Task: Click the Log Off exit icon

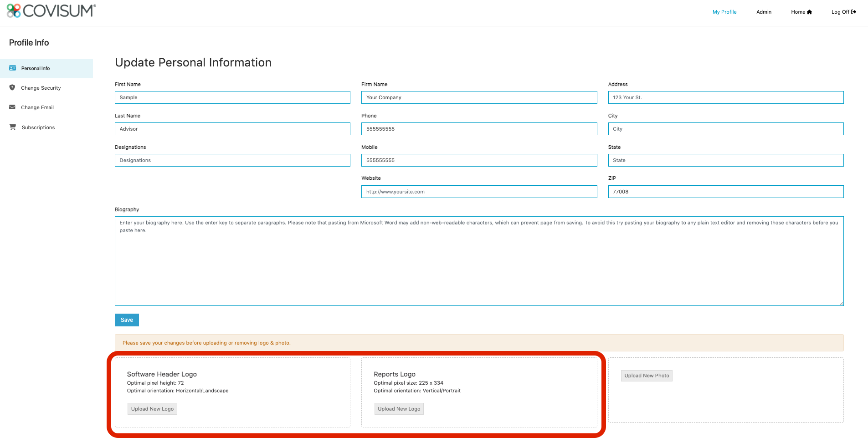Action: [853, 12]
